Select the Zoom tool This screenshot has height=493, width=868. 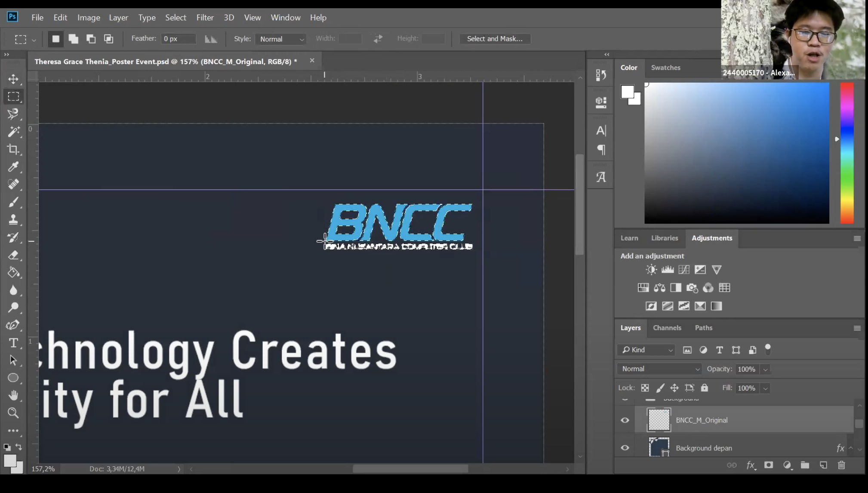point(13,413)
